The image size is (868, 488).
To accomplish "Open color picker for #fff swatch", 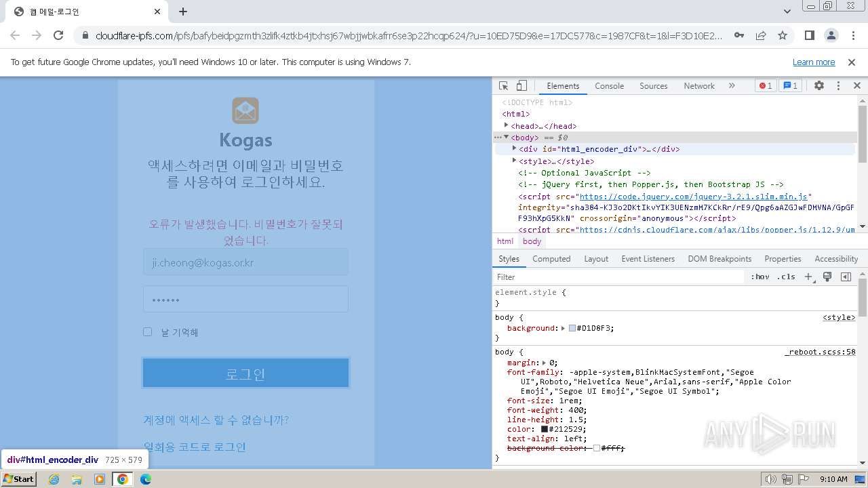I will [597, 448].
